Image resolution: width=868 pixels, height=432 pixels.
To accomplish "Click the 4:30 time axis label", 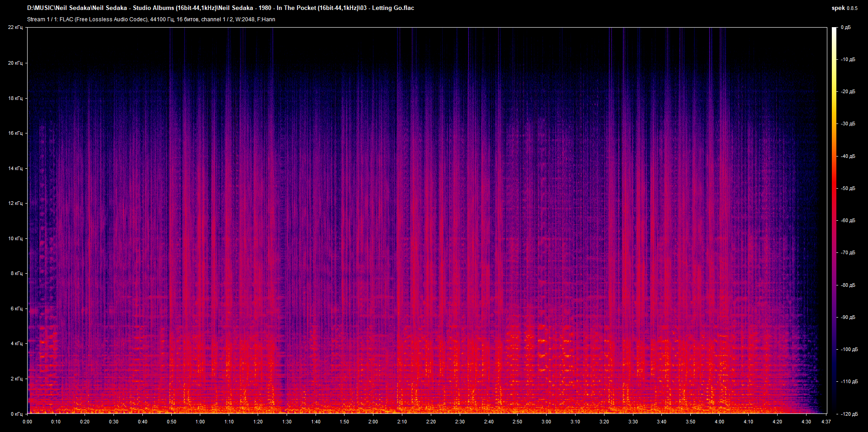I will 806,422.
